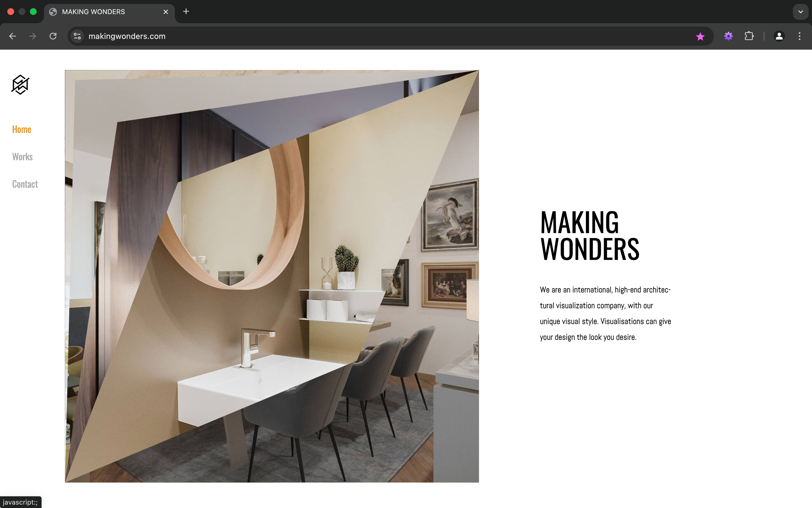Open the Works navigation link
The width and height of the screenshot is (812, 508).
click(23, 157)
